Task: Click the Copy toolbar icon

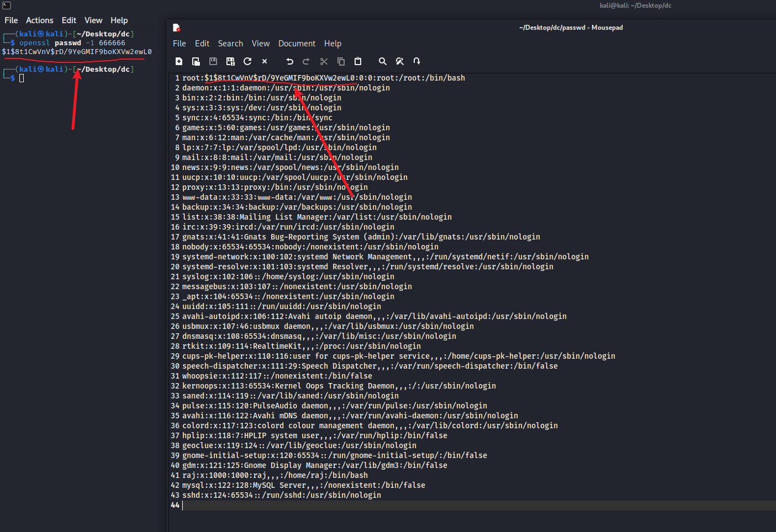Action: (341, 61)
